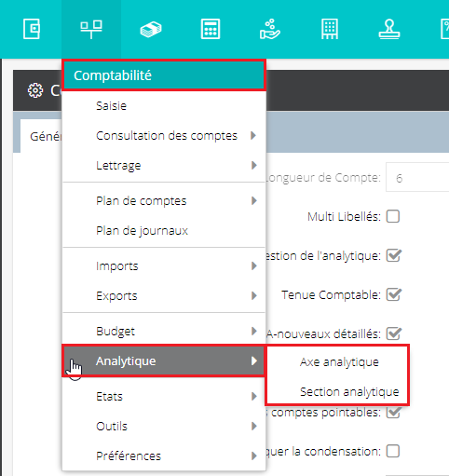Open the banknotes stack icon
The width and height of the screenshot is (449, 476).
click(151, 30)
